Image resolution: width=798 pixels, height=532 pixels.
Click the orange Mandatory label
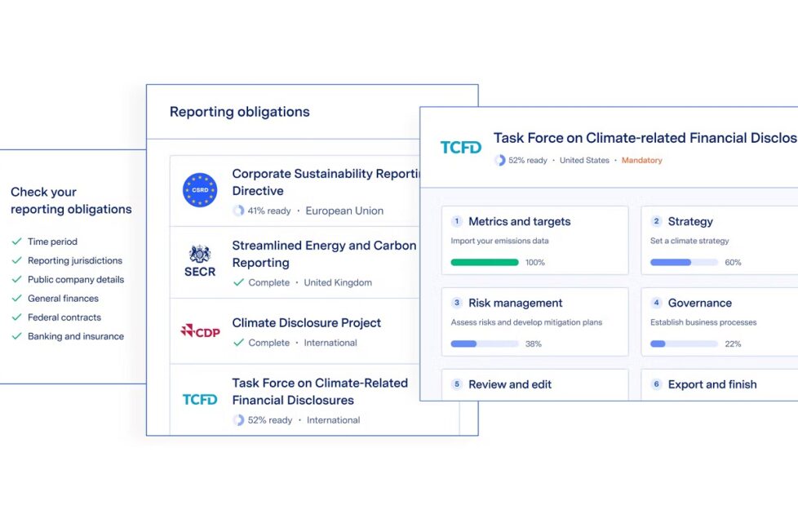[641, 161]
